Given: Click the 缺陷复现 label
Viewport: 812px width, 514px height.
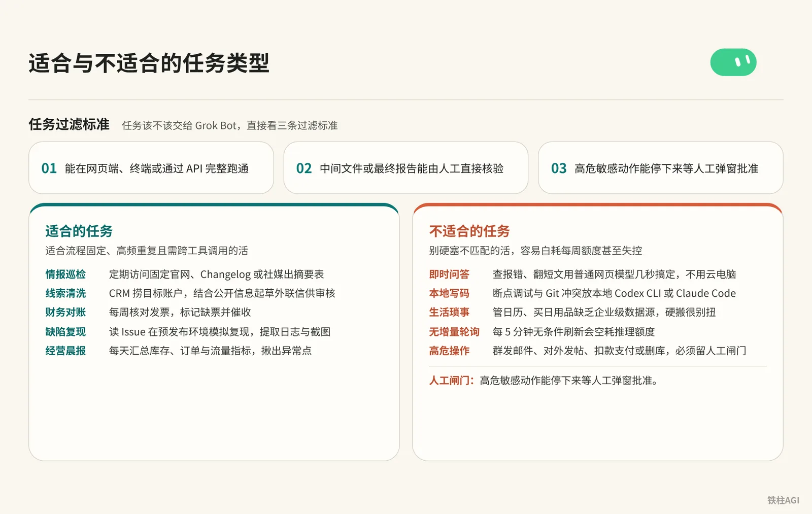Looking at the screenshot, I should pyautogui.click(x=65, y=332).
